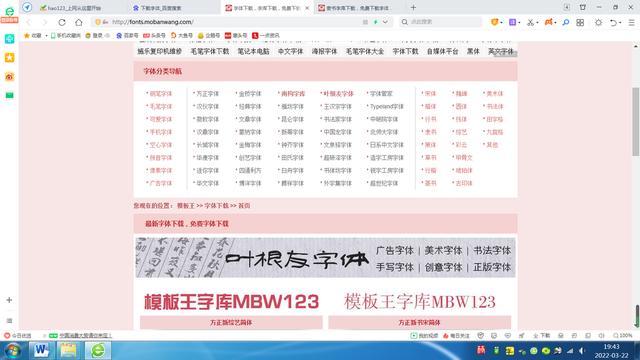
Task: Open 毛笔字体下载 in site navigation
Action: pos(210,51)
